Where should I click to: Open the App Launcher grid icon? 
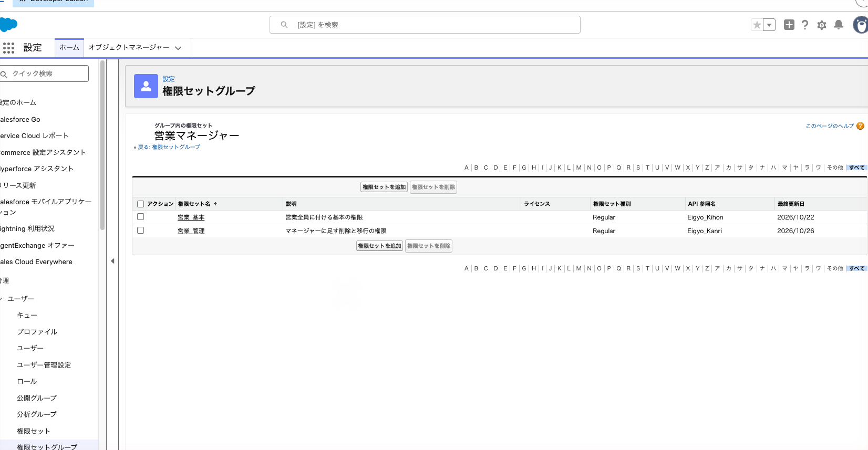8,48
